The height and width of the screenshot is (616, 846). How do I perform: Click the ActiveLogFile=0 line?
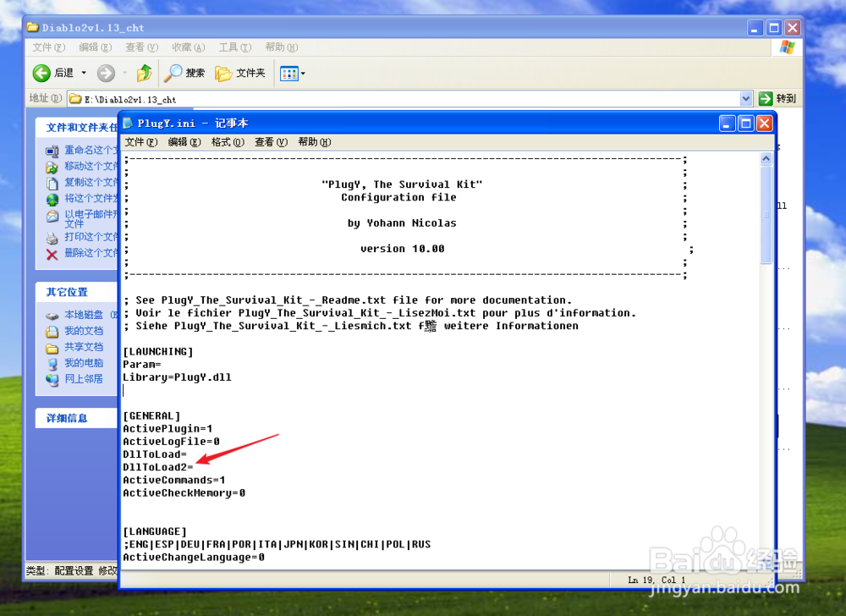(171, 441)
